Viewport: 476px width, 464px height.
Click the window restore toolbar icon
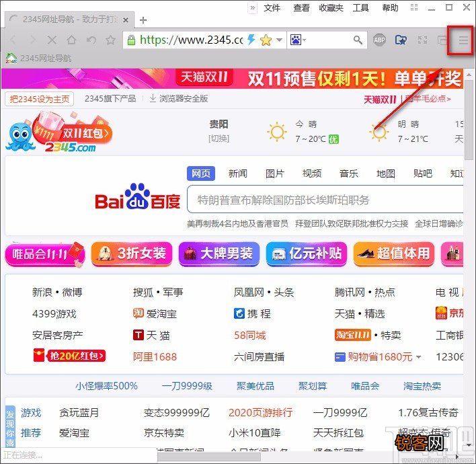[442, 40]
